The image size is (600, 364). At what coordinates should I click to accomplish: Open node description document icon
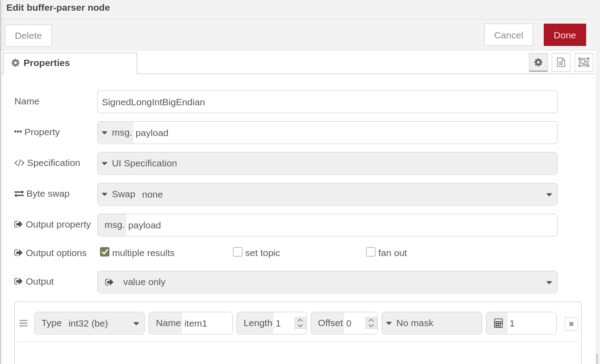coord(561,62)
